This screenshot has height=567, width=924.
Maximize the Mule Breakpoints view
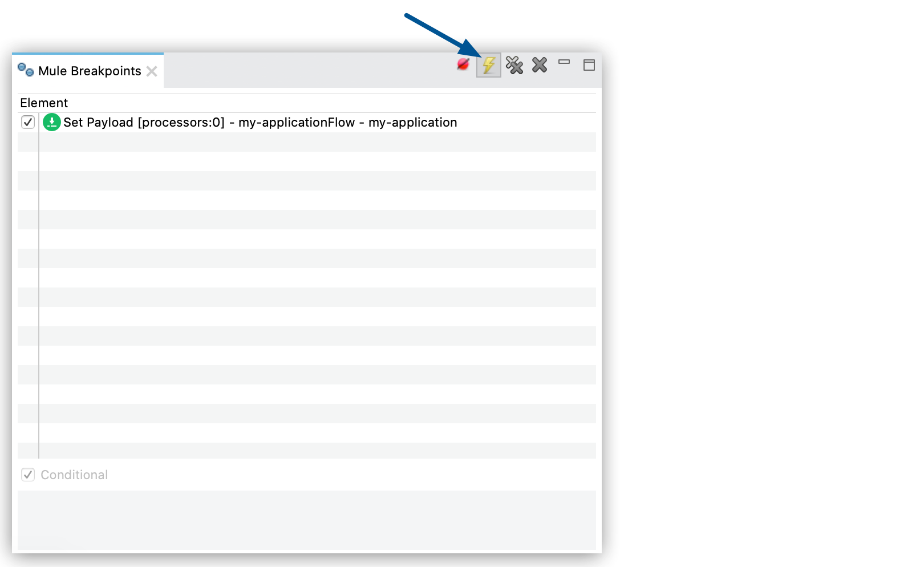589,66
